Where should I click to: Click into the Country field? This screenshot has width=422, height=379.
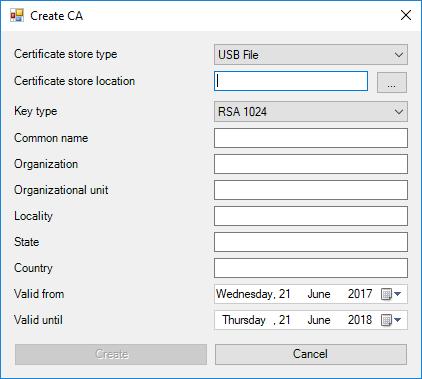[311, 268]
